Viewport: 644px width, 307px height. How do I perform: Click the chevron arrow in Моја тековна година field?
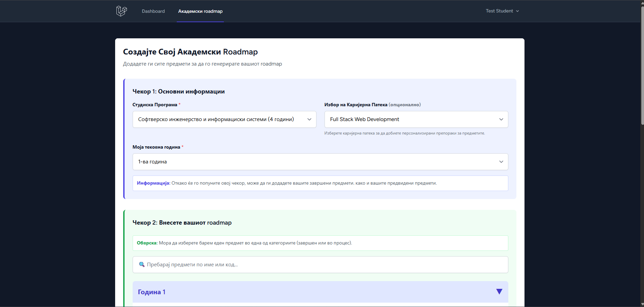501,162
